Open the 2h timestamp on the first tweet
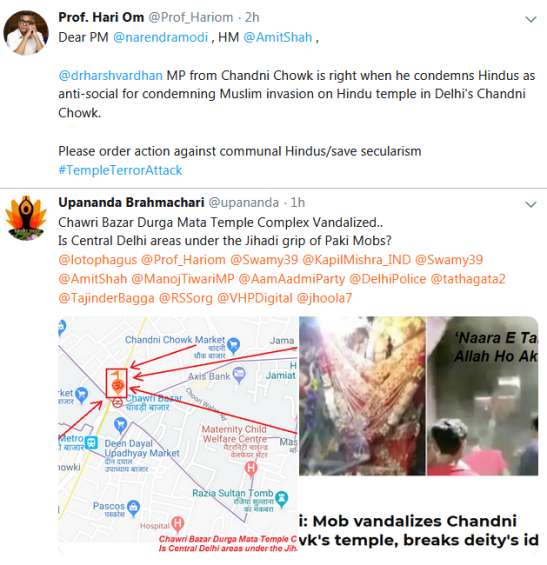The image size is (547, 565). (x=252, y=17)
